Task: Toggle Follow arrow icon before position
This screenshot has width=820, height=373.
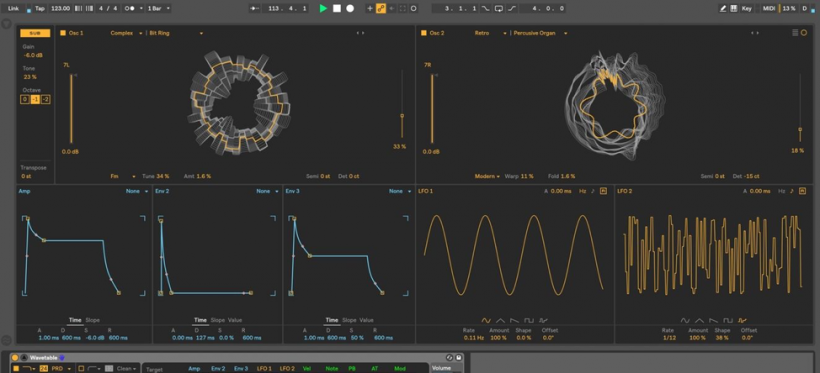Action: (254, 8)
